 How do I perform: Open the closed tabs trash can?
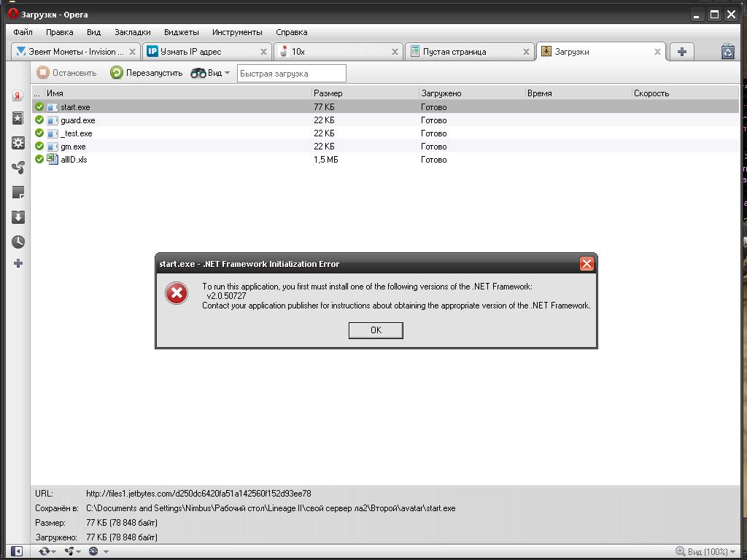coord(728,52)
